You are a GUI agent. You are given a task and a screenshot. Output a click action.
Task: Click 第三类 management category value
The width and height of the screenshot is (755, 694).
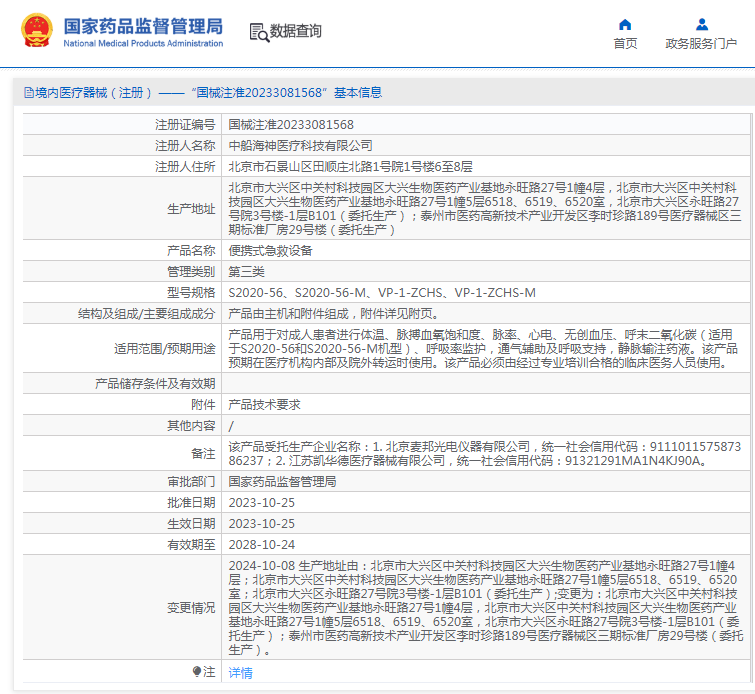point(246,272)
